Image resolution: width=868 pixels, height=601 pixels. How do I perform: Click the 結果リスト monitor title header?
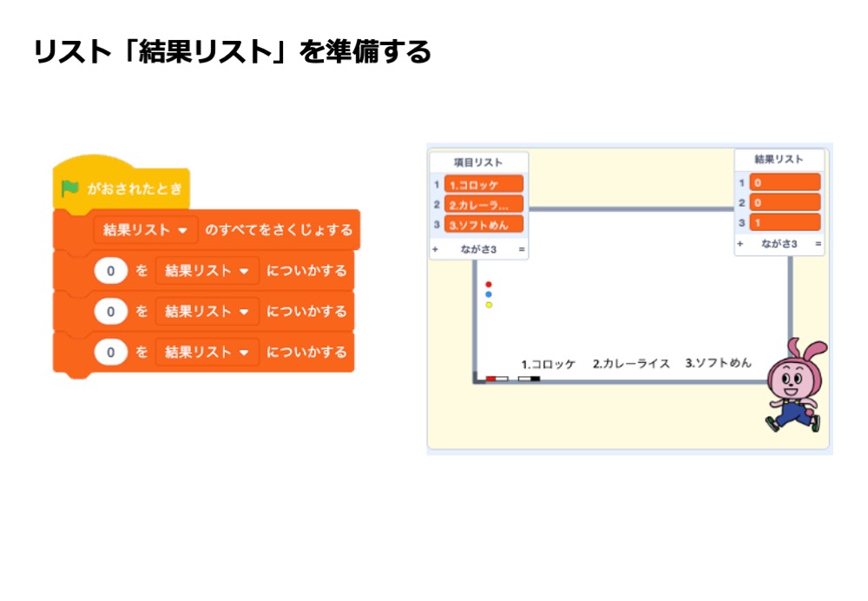pyautogui.click(x=779, y=160)
